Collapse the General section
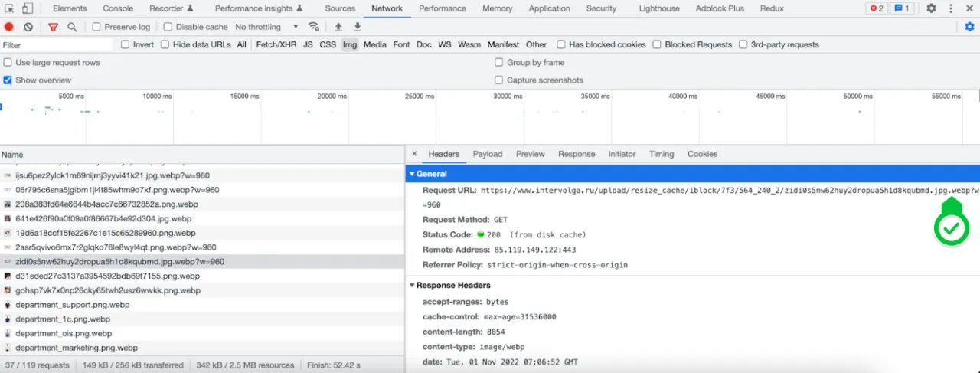Viewport: 980px width, 373px height. (x=431, y=174)
